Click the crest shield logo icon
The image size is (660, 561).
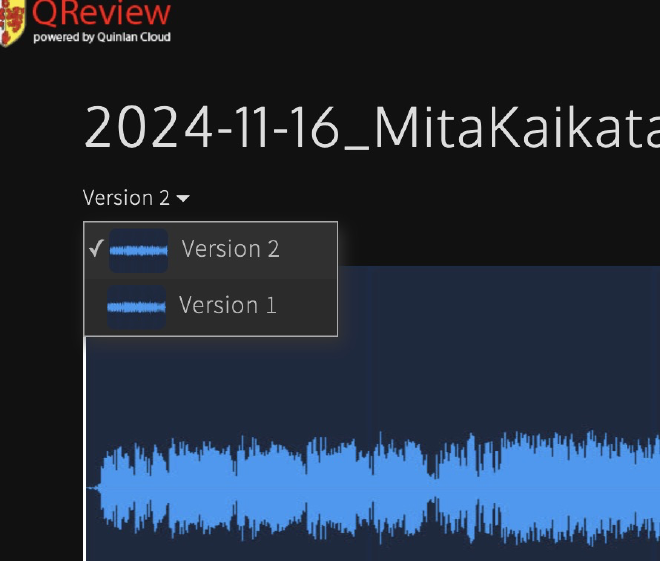click(12, 22)
